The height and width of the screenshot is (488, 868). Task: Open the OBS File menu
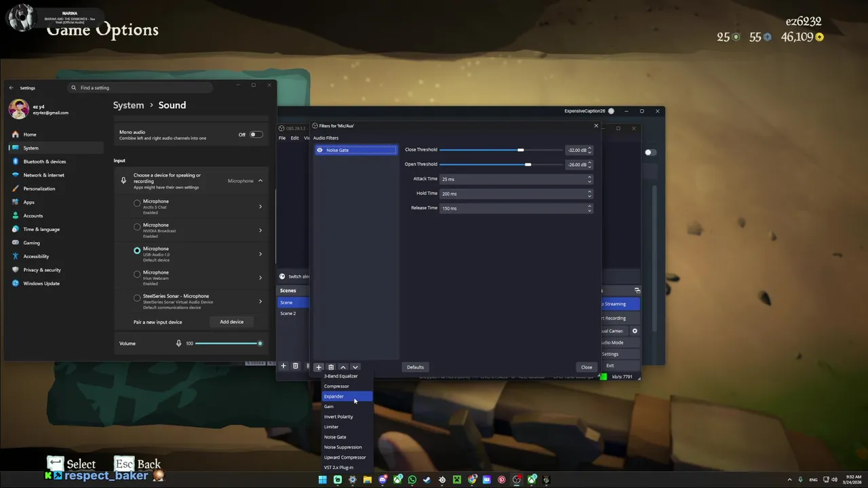pos(282,138)
